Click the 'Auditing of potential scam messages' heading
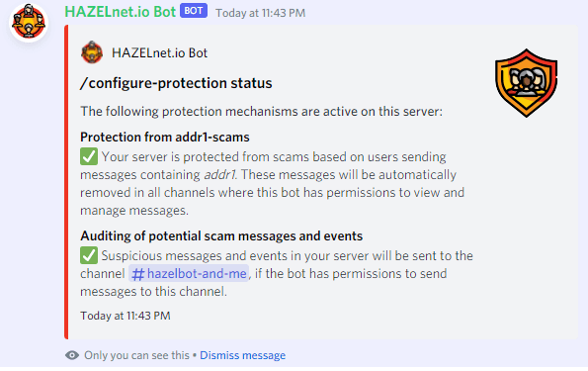 (x=221, y=235)
